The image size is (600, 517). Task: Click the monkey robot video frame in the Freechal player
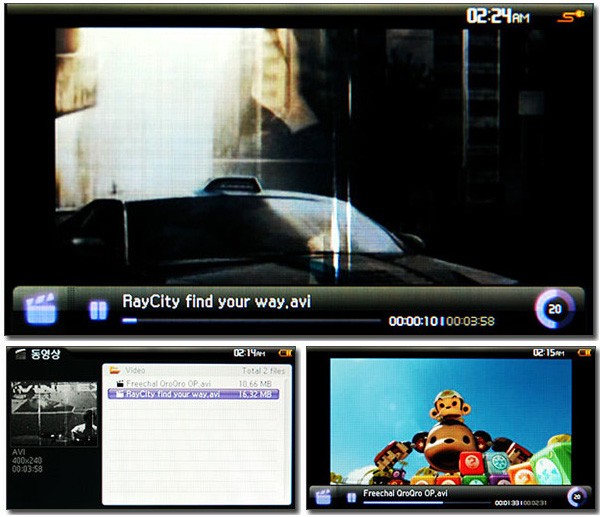451,421
